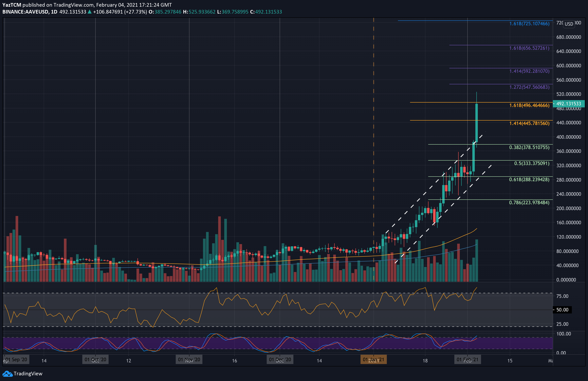Viewport: 588px width, 381px height.
Task: Click the 0.786(223.978484) retracement label
Action: click(x=529, y=203)
